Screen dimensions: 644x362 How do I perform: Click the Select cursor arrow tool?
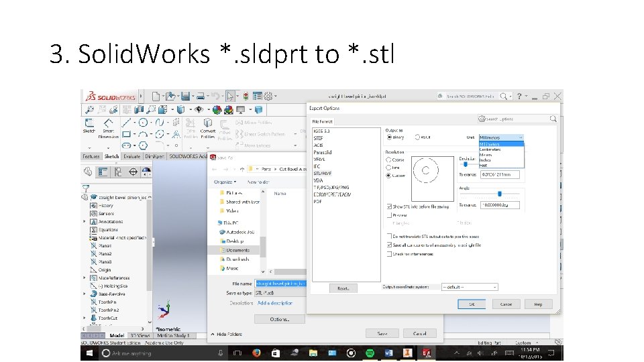230,97
